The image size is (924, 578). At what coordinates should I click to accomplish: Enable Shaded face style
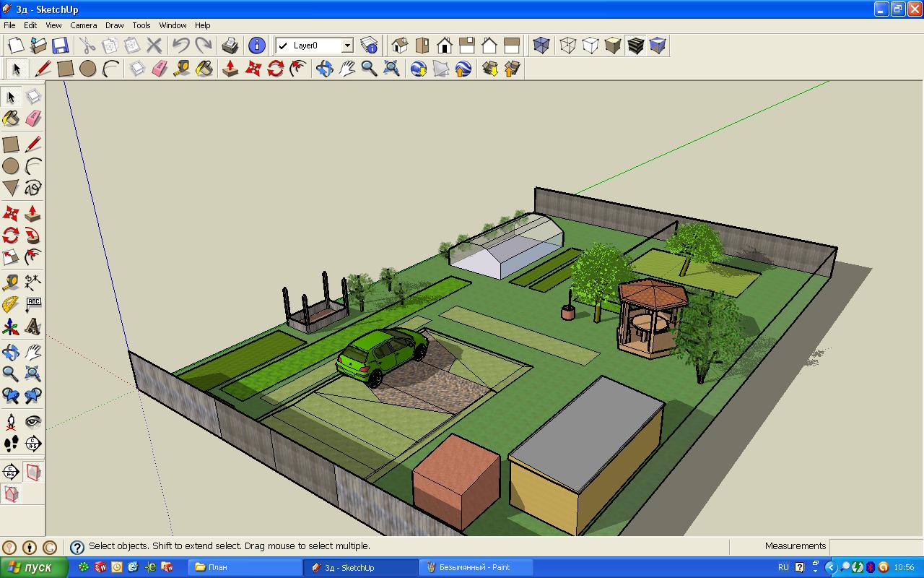(x=613, y=46)
